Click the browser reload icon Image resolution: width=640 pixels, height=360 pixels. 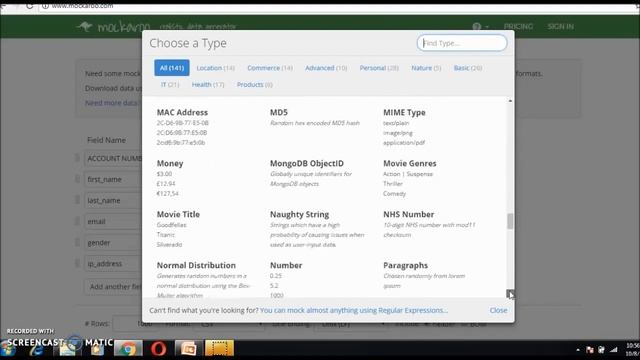tap(29, 6)
